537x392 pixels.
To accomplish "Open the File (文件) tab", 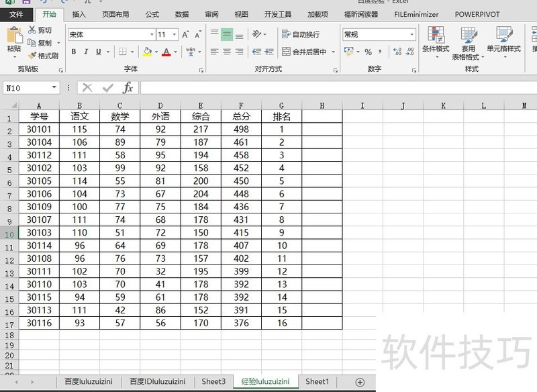I will [x=16, y=14].
